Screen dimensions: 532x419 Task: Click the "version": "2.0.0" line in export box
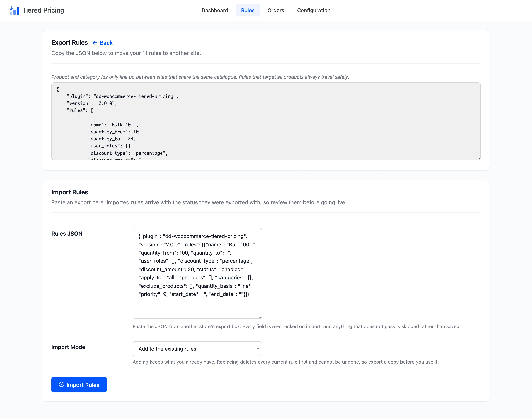coord(92,103)
